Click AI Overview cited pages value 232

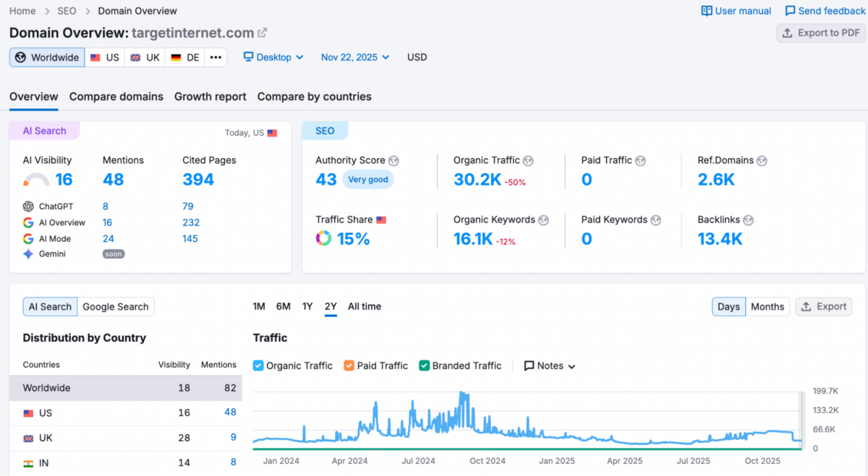coord(191,223)
